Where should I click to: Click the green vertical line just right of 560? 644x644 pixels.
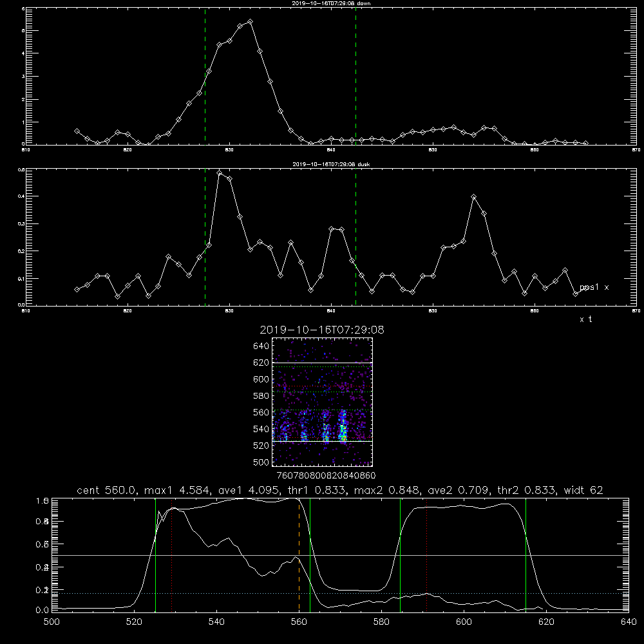point(310,554)
